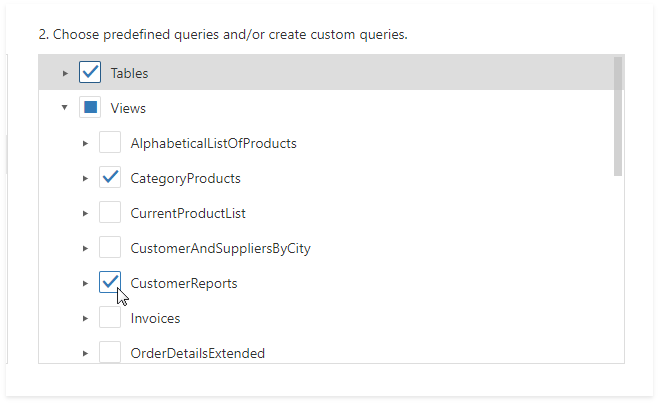This screenshot has height=404, width=659.
Task: Expand the Invoices arrow
Action: click(x=85, y=318)
